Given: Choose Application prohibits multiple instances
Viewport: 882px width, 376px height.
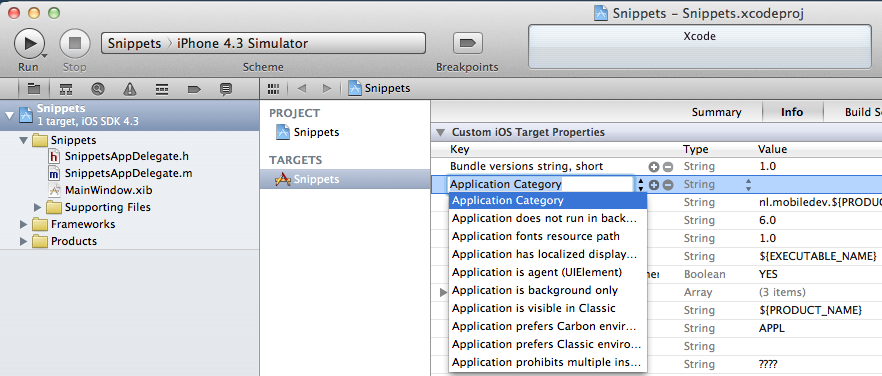Looking at the screenshot, I should (x=548, y=362).
